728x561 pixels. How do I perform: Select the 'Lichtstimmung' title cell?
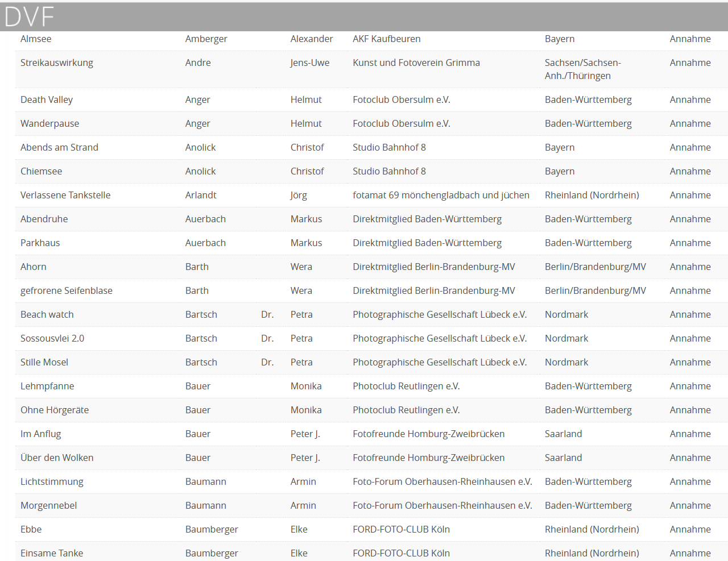[52, 481]
